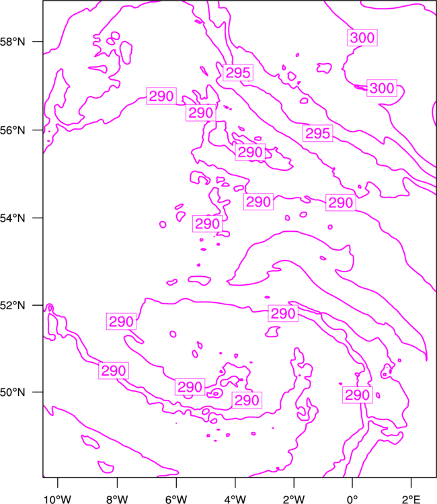The width and height of the screenshot is (437, 504).
Task: Click the 52°N latitude axis label
Action: pyautogui.click(x=12, y=305)
